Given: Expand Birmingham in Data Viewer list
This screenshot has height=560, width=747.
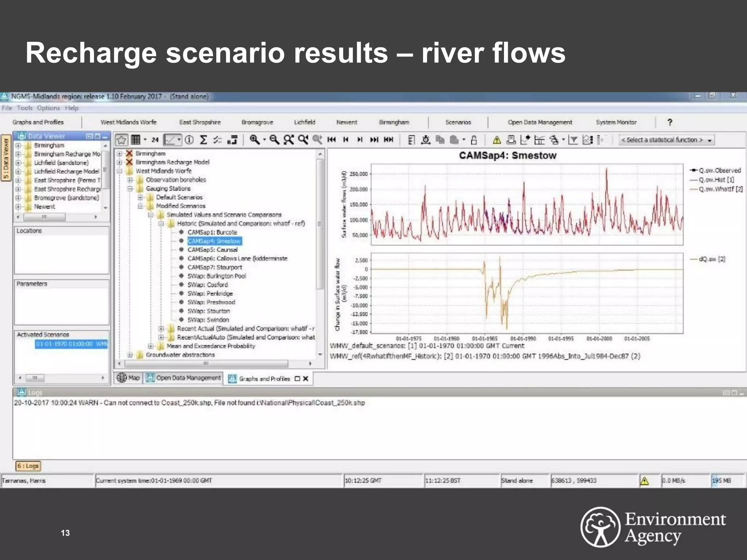Looking at the screenshot, I should point(18,145).
